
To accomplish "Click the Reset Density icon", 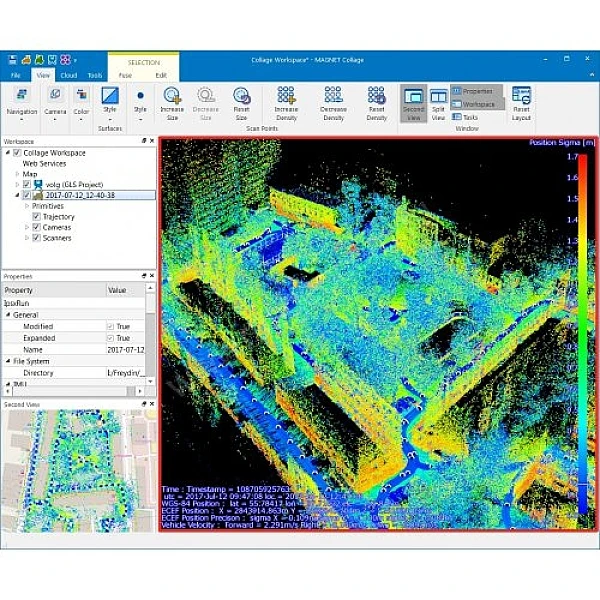I will tap(377, 96).
